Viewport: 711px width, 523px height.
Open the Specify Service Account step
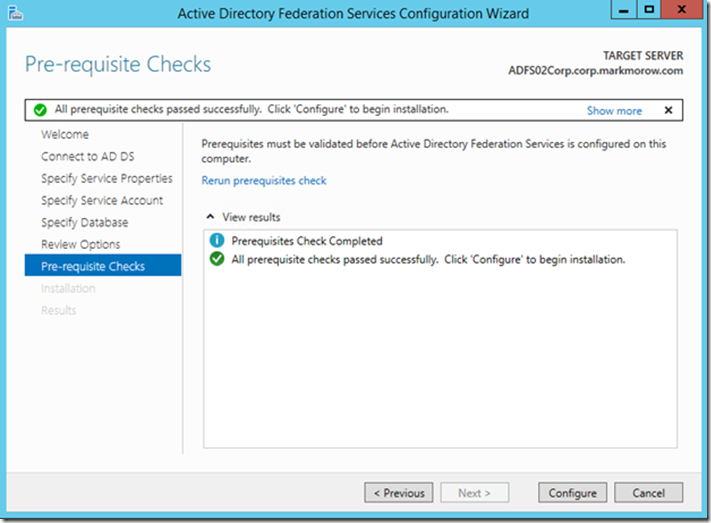[102, 200]
